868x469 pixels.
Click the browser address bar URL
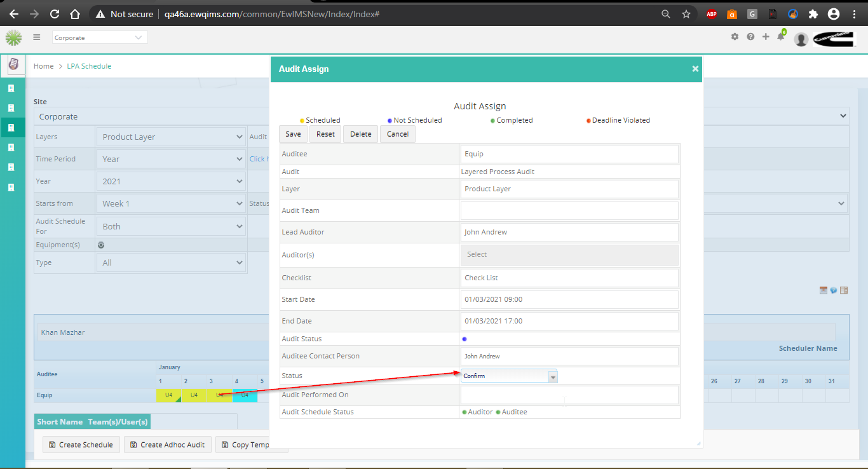point(272,14)
